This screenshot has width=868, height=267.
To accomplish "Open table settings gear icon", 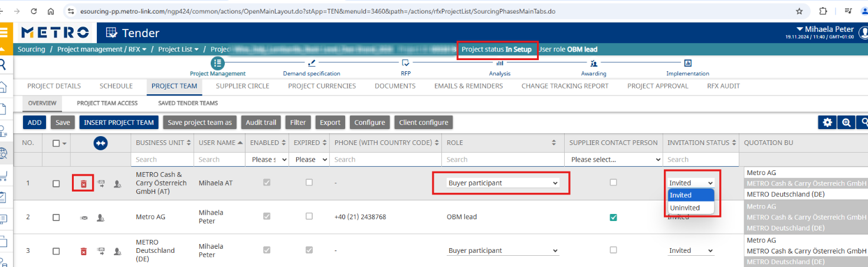I will (x=827, y=122).
